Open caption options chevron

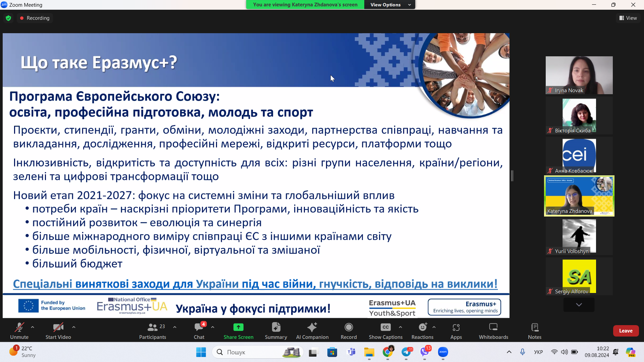[400, 327]
